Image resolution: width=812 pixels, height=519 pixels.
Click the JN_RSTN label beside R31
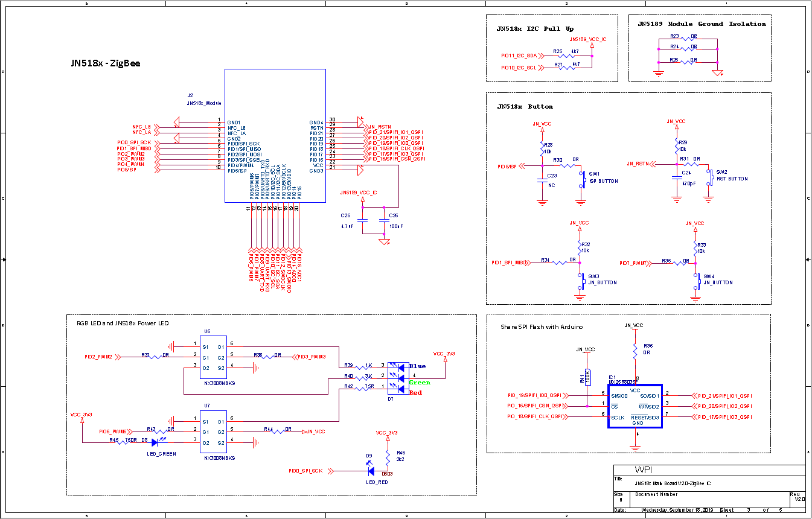point(638,164)
